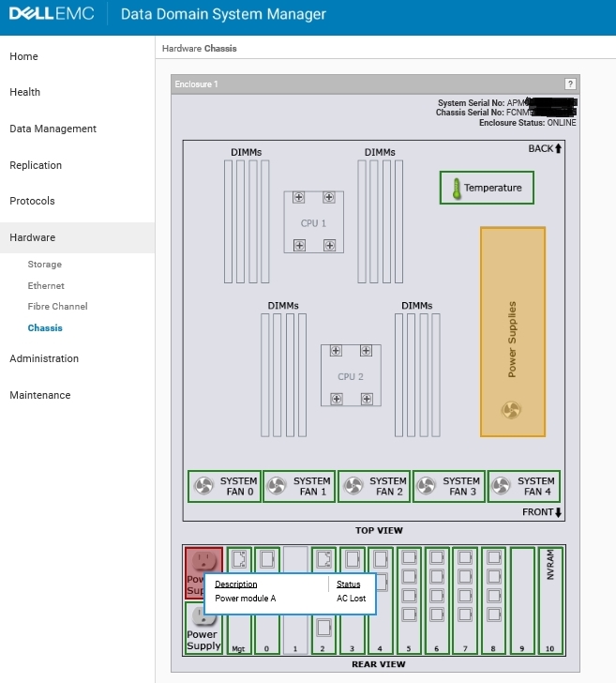
Task: Select the NVRAM card in slot 10
Action: 550,600
